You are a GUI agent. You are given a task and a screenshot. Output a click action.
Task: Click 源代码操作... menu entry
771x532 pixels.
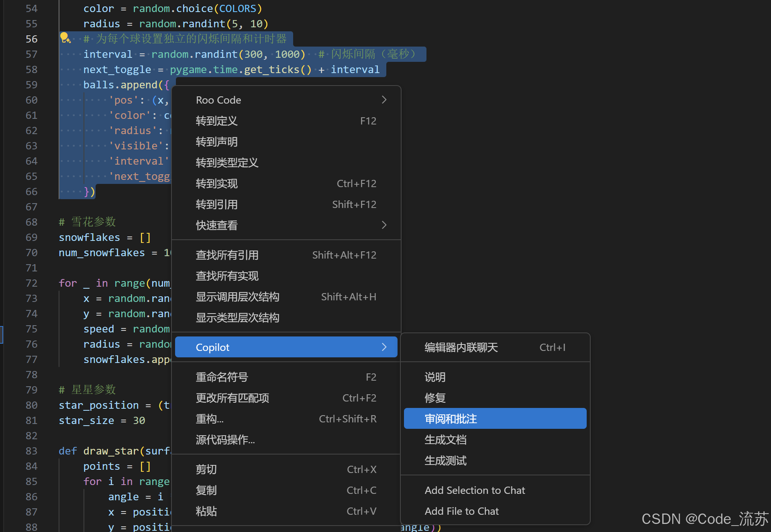tap(225, 440)
